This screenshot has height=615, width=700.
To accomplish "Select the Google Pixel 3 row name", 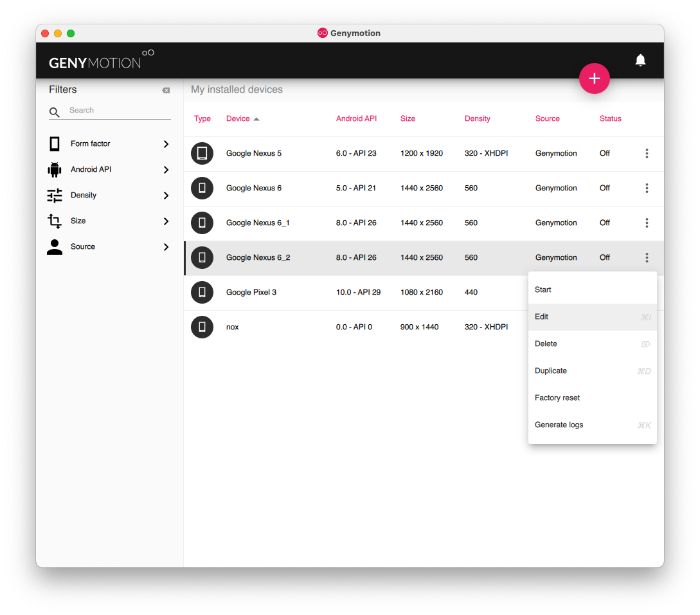I will click(251, 292).
